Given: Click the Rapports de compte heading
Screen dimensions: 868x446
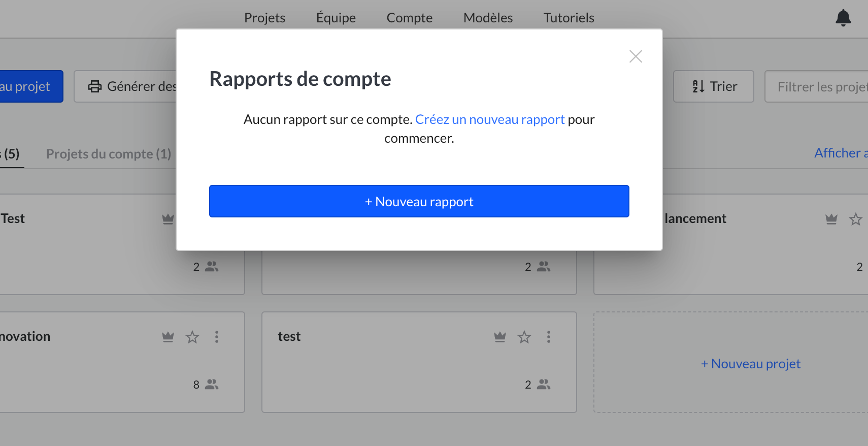Looking at the screenshot, I should (x=300, y=79).
